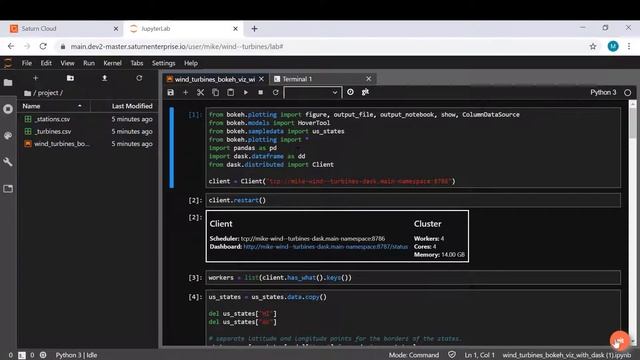The height and width of the screenshot is (360, 640).
Task: Select the wind_turbines_bo... notebook file
Action: [x=88, y=144]
